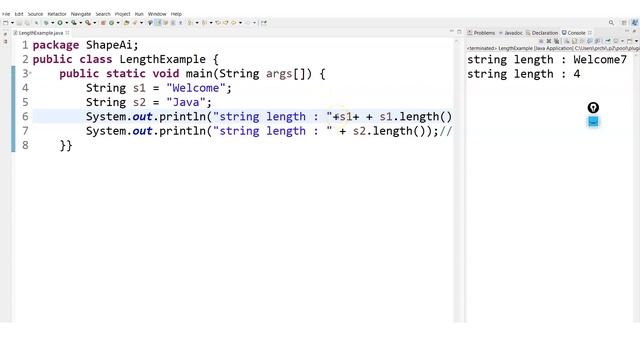Open the Window menu
This screenshot has height=360, width=640.
click(x=157, y=14)
